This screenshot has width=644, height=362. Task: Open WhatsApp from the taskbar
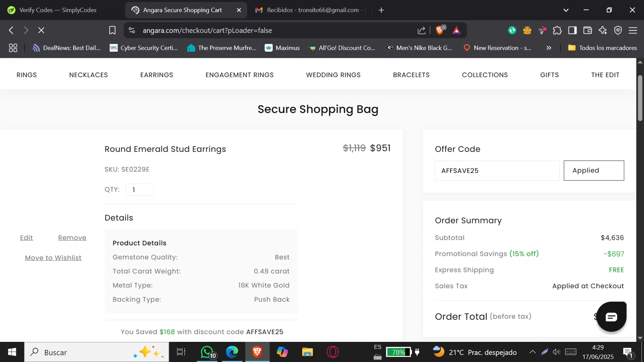[x=208, y=352]
